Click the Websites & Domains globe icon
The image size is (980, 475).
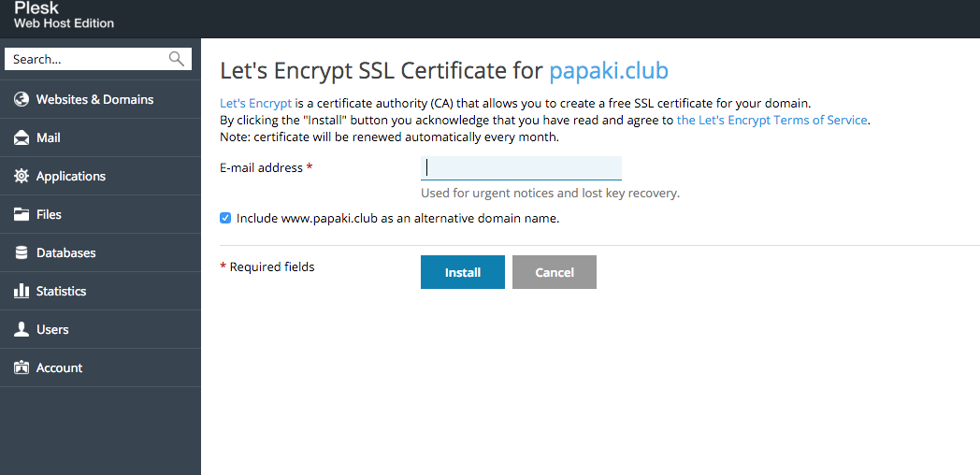22,99
